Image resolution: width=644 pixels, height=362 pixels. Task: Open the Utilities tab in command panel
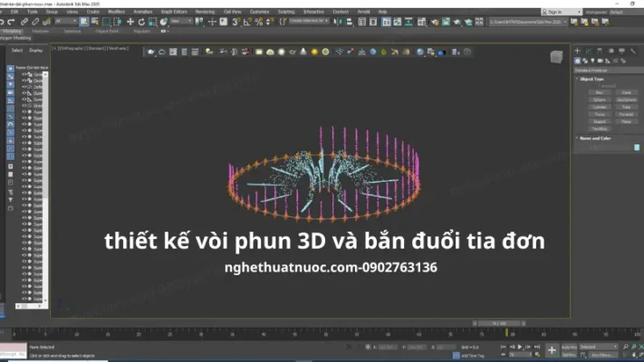coord(633,51)
